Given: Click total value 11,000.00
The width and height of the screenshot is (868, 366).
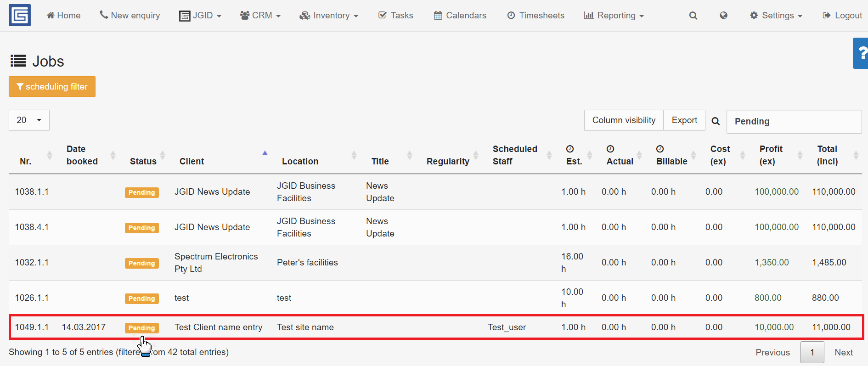Looking at the screenshot, I should tap(831, 327).
